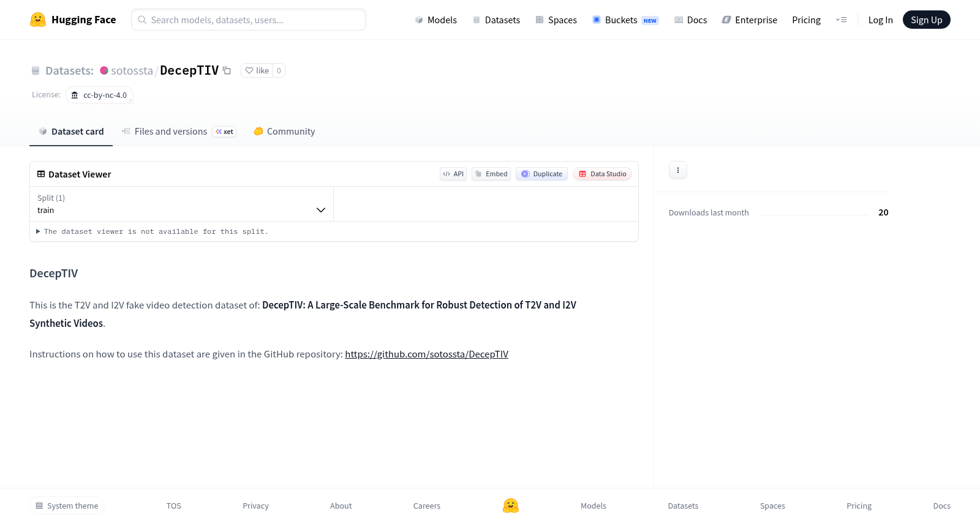Viewport: 980px width, 527px height.
Task: Click the downloads count 20
Action: pos(883,212)
